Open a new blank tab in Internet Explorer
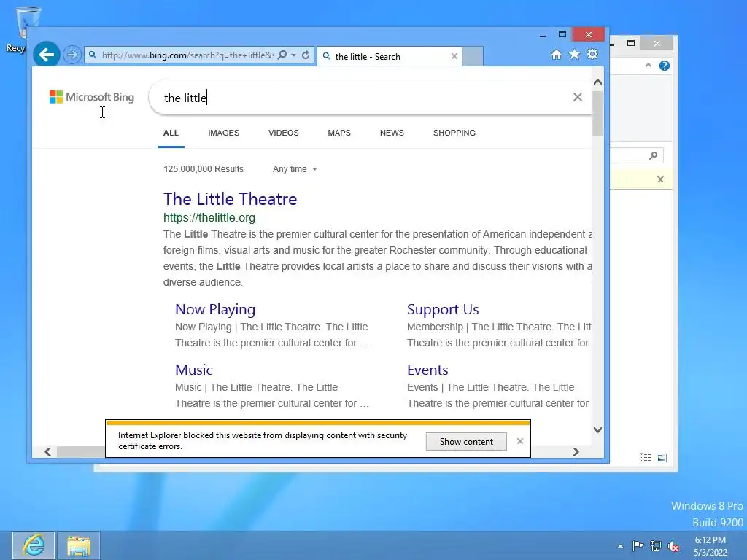Viewport: 747px width, 560px height. coord(473,56)
